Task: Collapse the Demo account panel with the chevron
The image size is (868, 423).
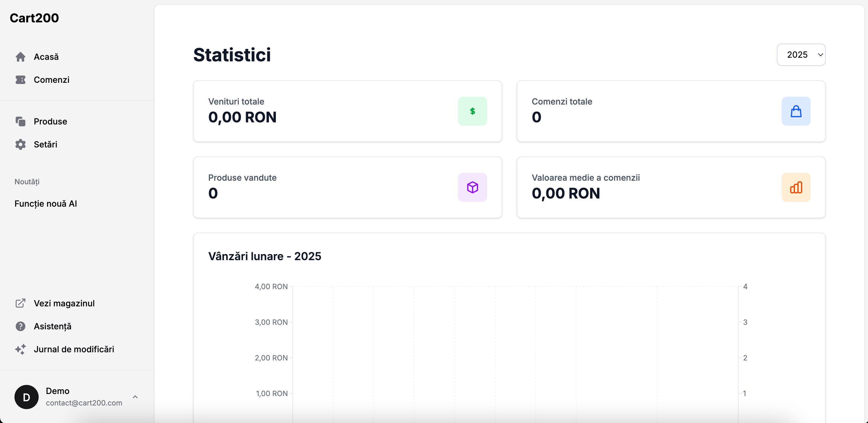Action: [x=136, y=397]
